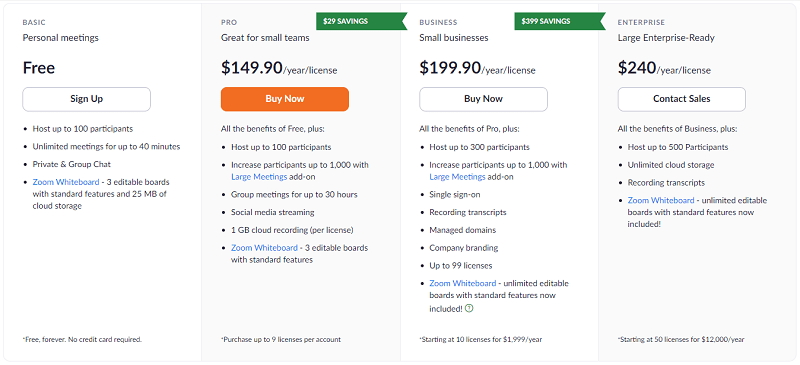
Task: Open Zoom Whiteboard link in Basic plan
Action: (66, 182)
